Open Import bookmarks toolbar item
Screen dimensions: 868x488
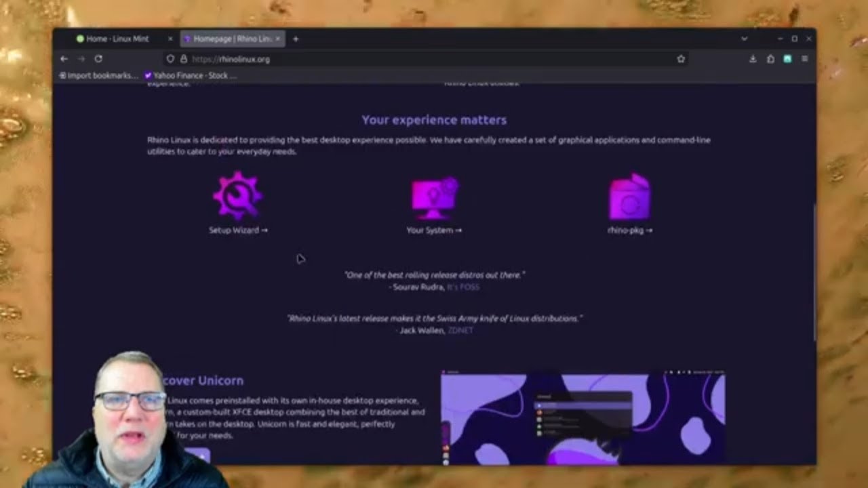pyautogui.click(x=99, y=75)
